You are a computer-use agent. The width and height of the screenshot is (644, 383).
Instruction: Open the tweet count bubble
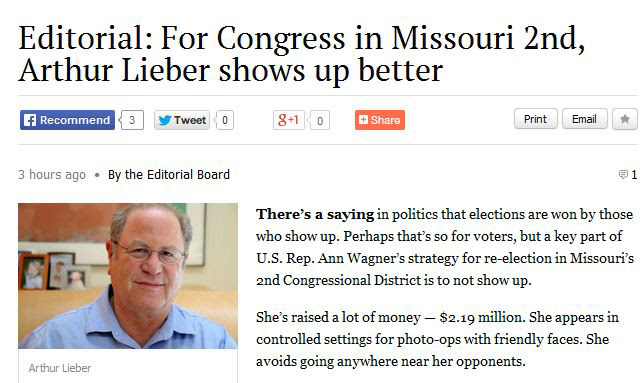[x=224, y=120]
